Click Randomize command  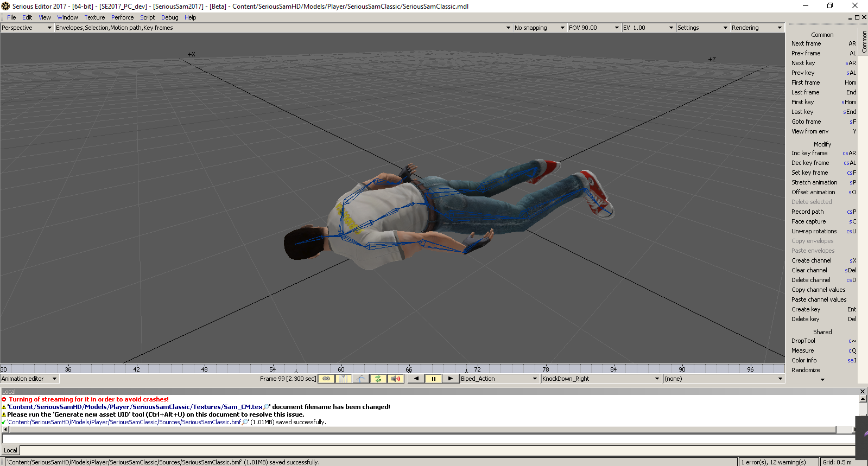click(x=823, y=370)
